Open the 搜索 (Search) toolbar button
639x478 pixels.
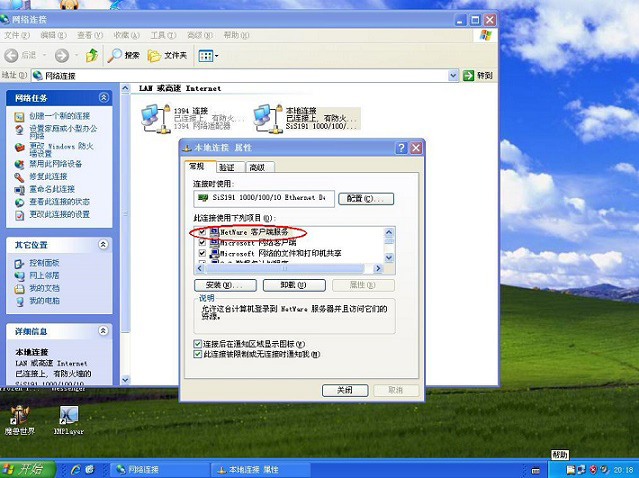tap(124, 55)
